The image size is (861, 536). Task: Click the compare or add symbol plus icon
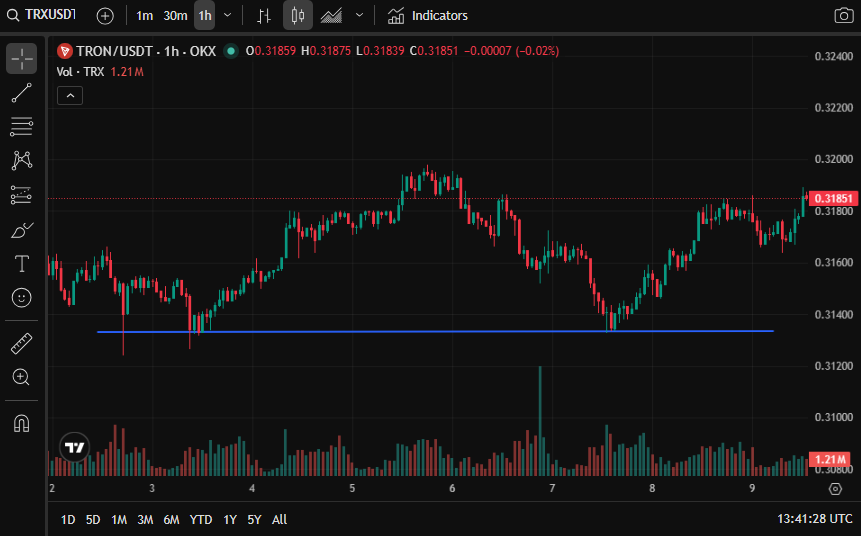point(105,15)
